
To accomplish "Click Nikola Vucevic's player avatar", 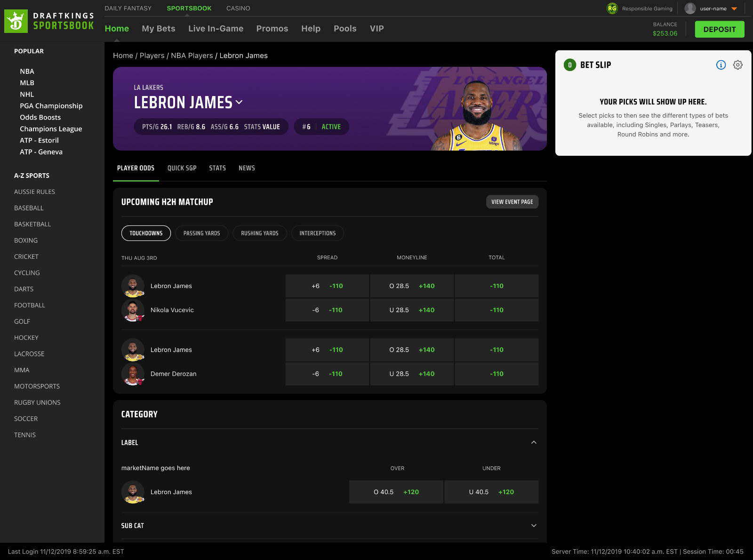I will (133, 310).
